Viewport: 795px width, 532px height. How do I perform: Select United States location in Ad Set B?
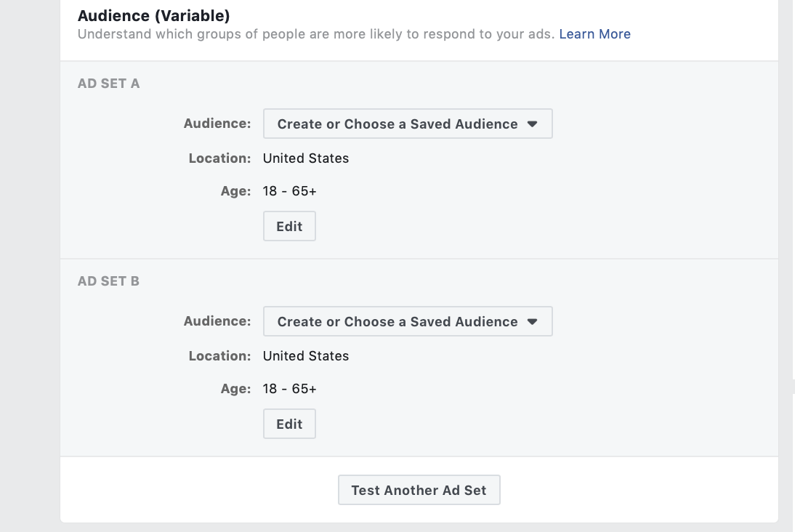pos(306,356)
